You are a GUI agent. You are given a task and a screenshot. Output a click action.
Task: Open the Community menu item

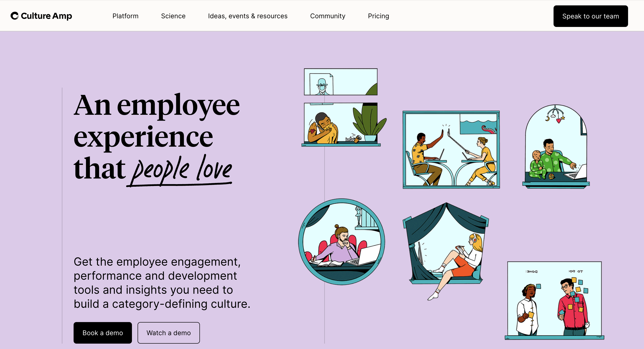(328, 16)
